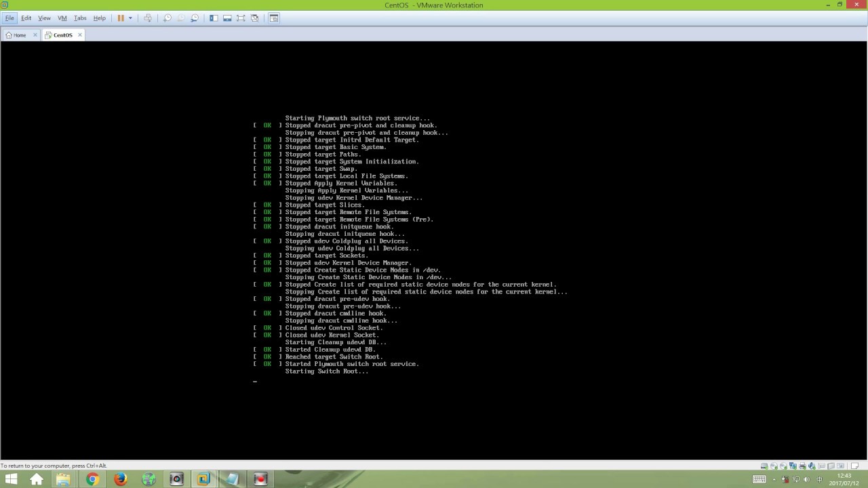
Task: Click Revert to snapshot toolbar icon
Action: click(x=180, y=18)
